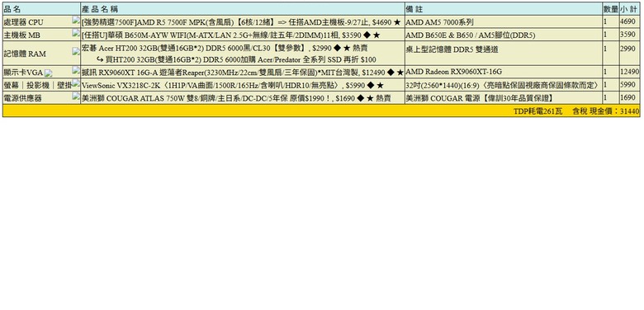Select the 小計 column header
The image size is (644, 310).
click(x=630, y=9)
